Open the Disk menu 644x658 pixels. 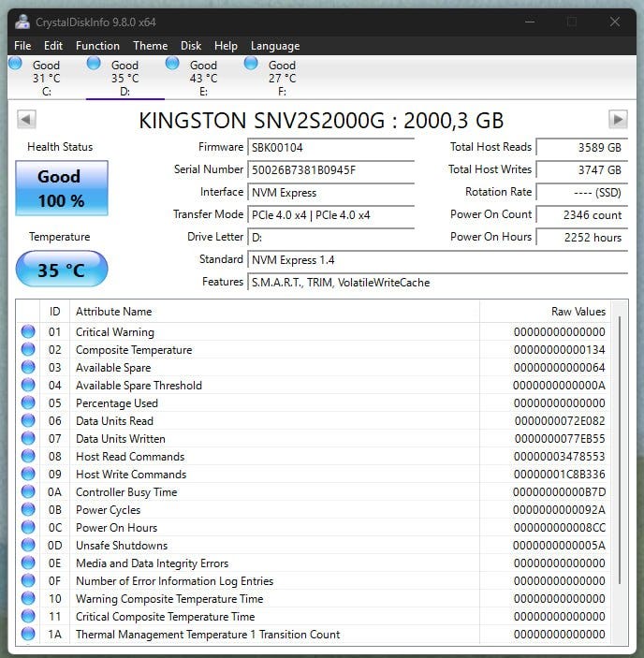click(x=190, y=45)
